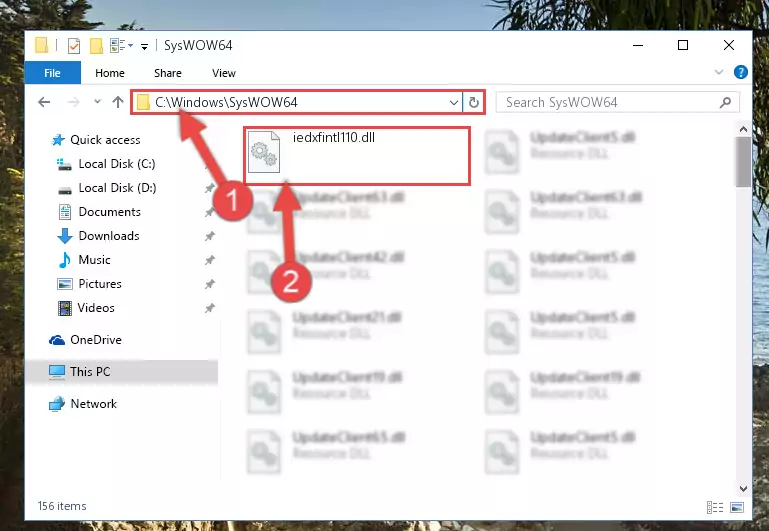Viewport: 769px width, 531px height.
Task: Click the folder icon in the address bar
Action: (143, 102)
